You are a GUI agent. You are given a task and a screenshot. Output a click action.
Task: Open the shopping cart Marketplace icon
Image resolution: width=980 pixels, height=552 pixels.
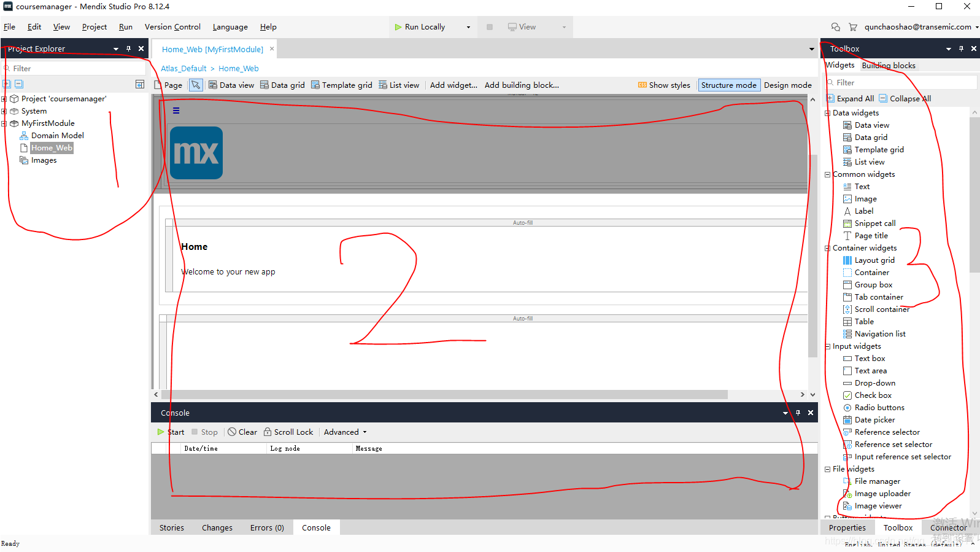click(852, 27)
